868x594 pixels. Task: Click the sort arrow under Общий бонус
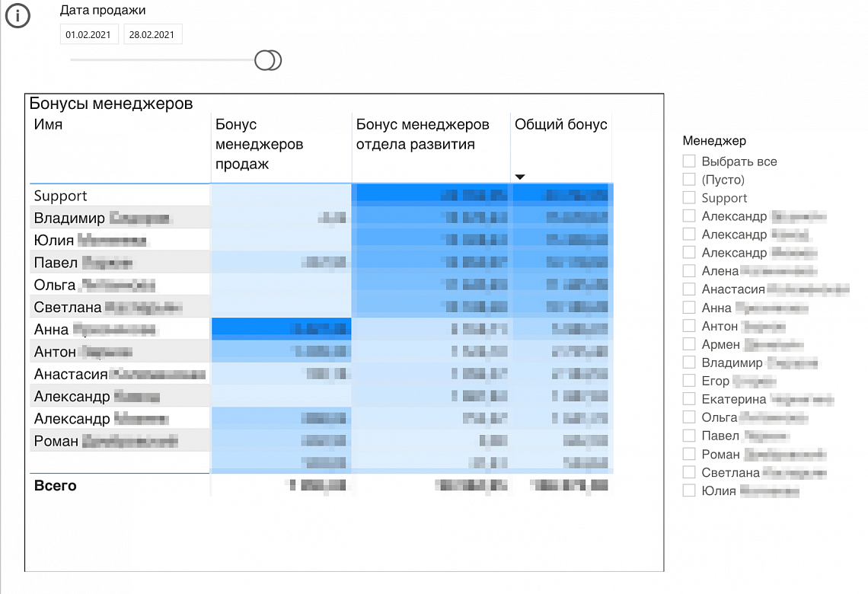pyautogui.click(x=520, y=177)
